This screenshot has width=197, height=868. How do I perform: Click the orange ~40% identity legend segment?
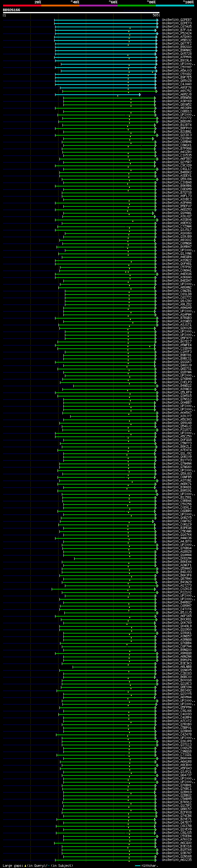(60, 6)
